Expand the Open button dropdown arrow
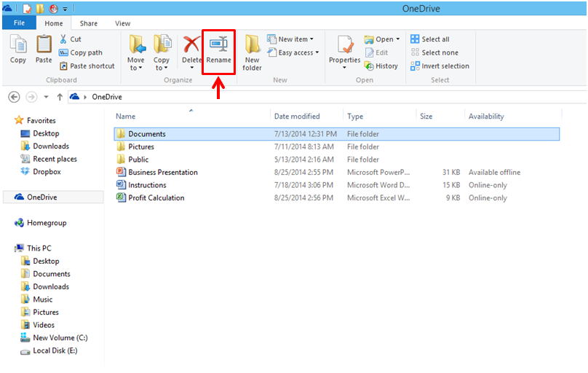 [398, 39]
